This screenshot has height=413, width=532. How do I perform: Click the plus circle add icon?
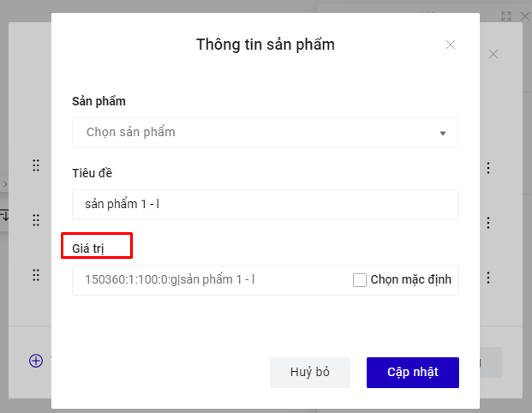36,361
